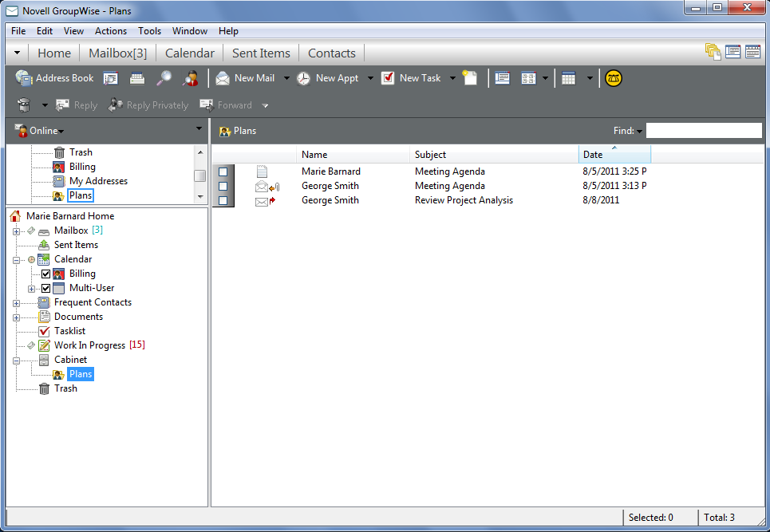770x532 pixels.
Task: Click the yellow sticky note icon
Action: tap(470, 78)
